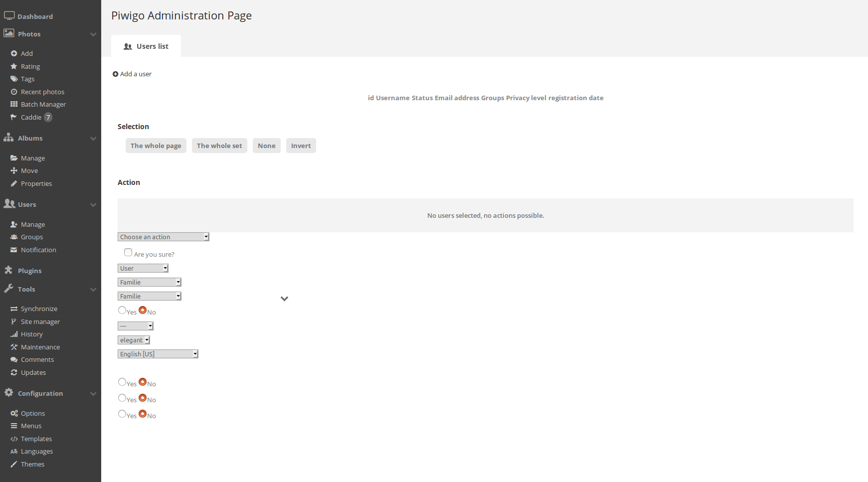The height and width of the screenshot is (482, 868).
Task: Click the Albums sitemap icon
Action: pos(9,138)
